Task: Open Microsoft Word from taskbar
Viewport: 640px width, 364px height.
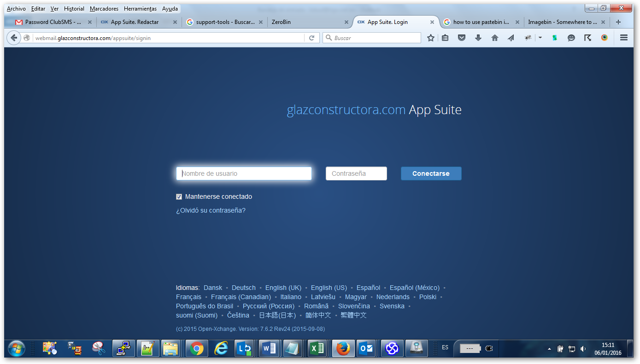Action: [x=270, y=349]
